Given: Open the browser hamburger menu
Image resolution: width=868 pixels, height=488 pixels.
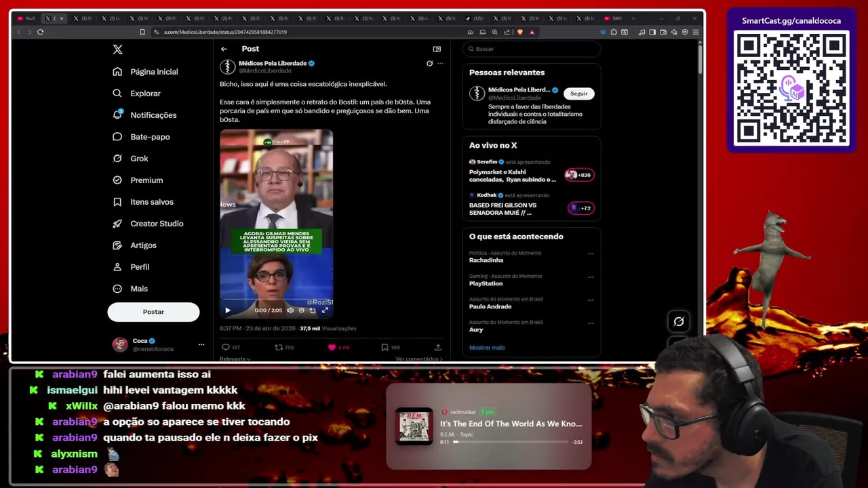Looking at the screenshot, I should pos(696,32).
